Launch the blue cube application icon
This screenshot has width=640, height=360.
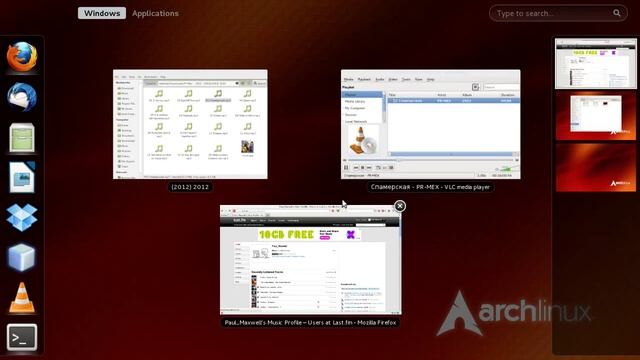[x=22, y=257]
